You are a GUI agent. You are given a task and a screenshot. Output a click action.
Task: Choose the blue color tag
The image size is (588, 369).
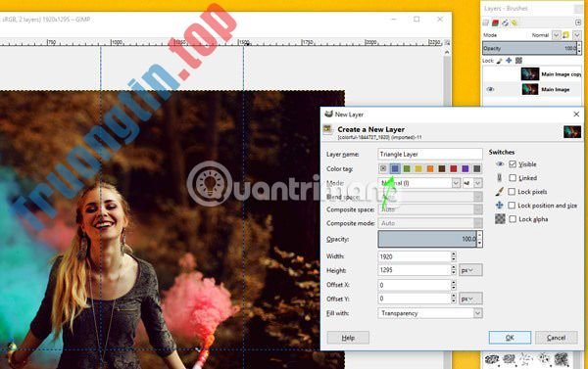click(x=395, y=169)
